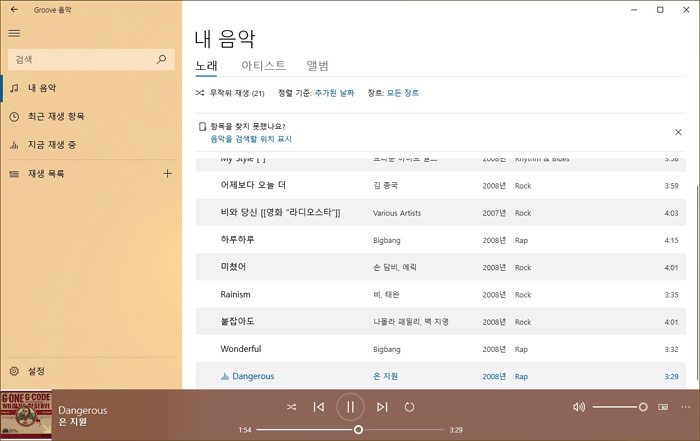This screenshot has height=441, width=700.
Task: Mute with the speaker icon
Action: point(579,407)
